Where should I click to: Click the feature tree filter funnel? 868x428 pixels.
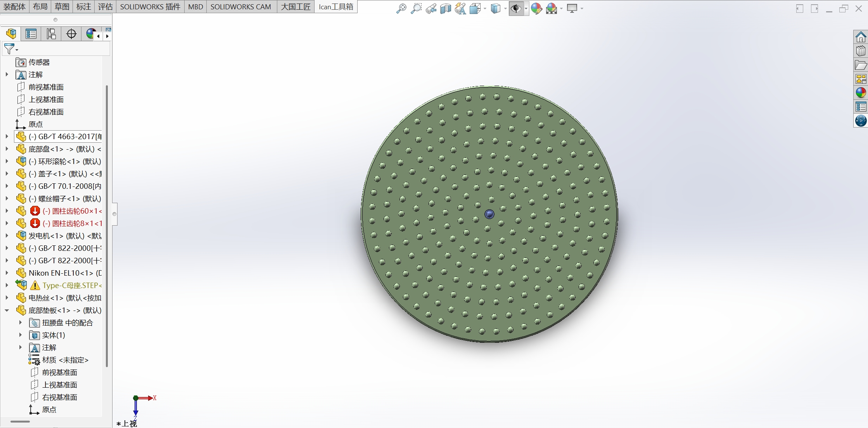(9, 49)
